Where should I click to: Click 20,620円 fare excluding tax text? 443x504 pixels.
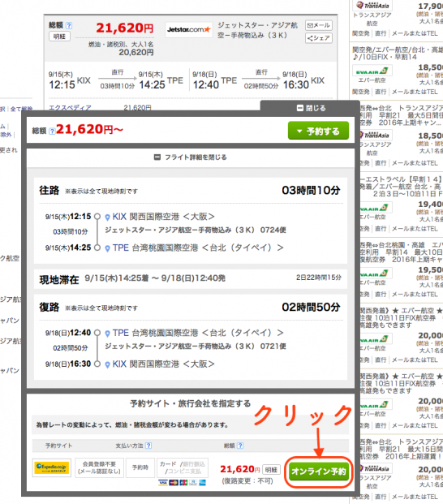136,53
